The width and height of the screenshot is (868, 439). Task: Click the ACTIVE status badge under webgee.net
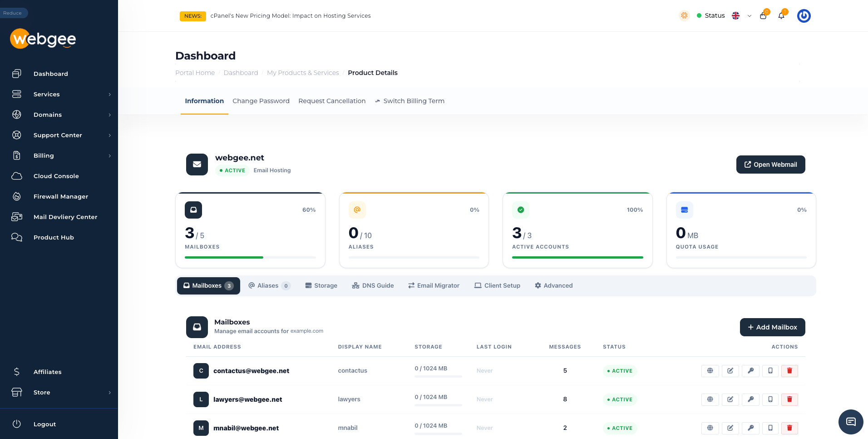coord(232,170)
